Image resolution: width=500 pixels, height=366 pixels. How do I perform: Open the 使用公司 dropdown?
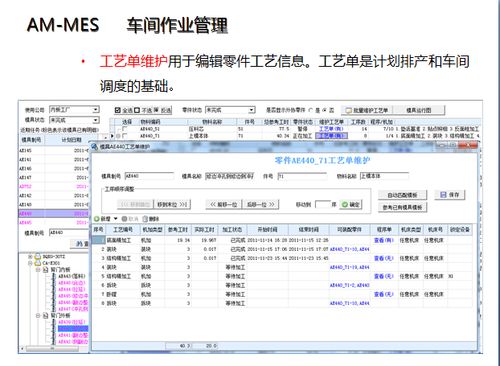pos(96,109)
